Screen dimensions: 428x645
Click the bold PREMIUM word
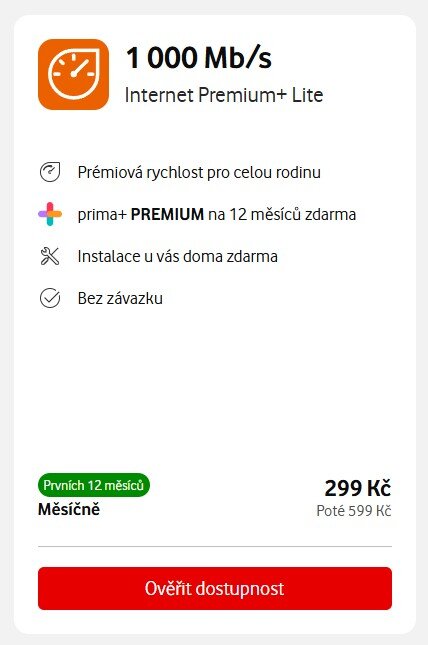coord(167,214)
